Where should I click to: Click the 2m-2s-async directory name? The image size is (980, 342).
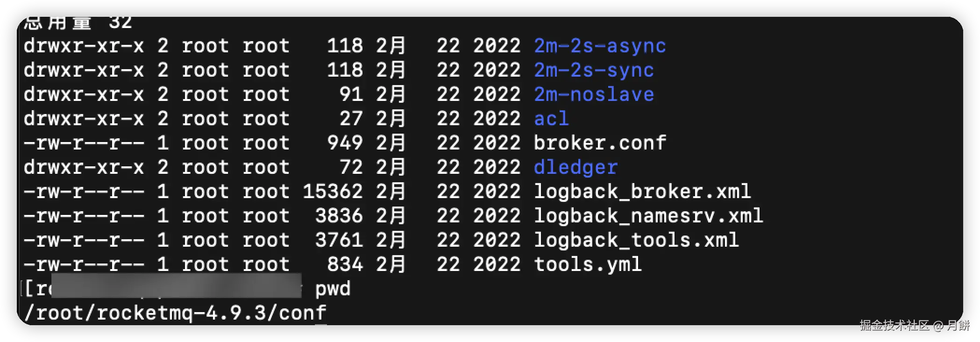coord(600,46)
